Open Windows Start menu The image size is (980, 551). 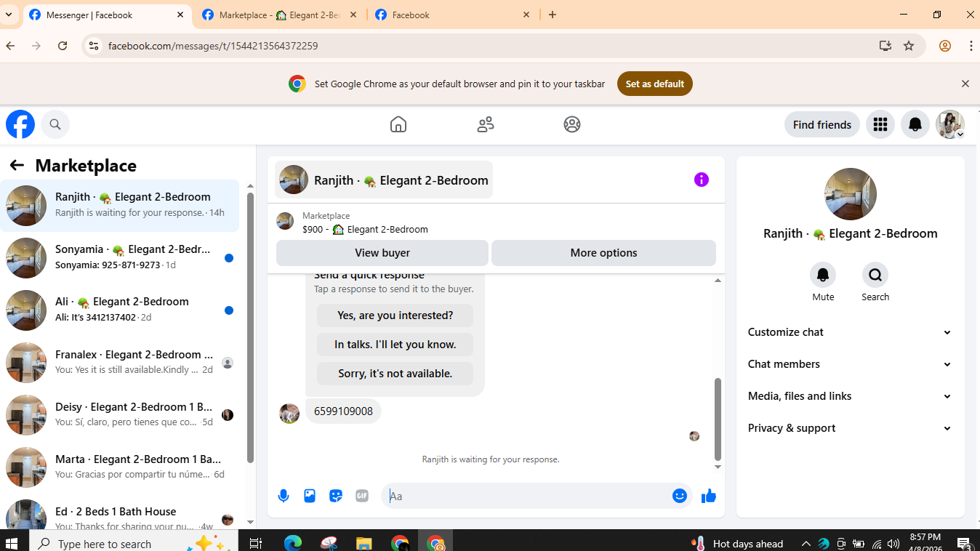click(x=12, y=543)
